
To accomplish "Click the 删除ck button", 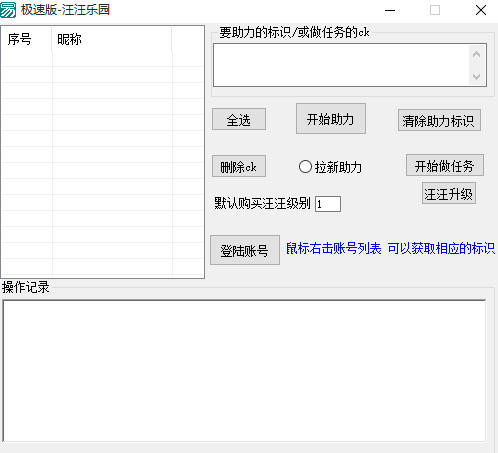I will [x=239, y=166].
